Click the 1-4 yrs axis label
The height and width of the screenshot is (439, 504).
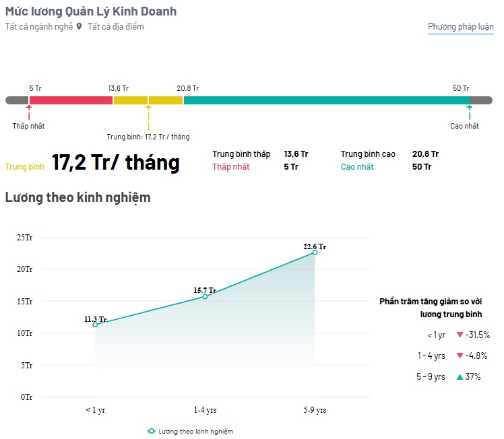point(205,410)
